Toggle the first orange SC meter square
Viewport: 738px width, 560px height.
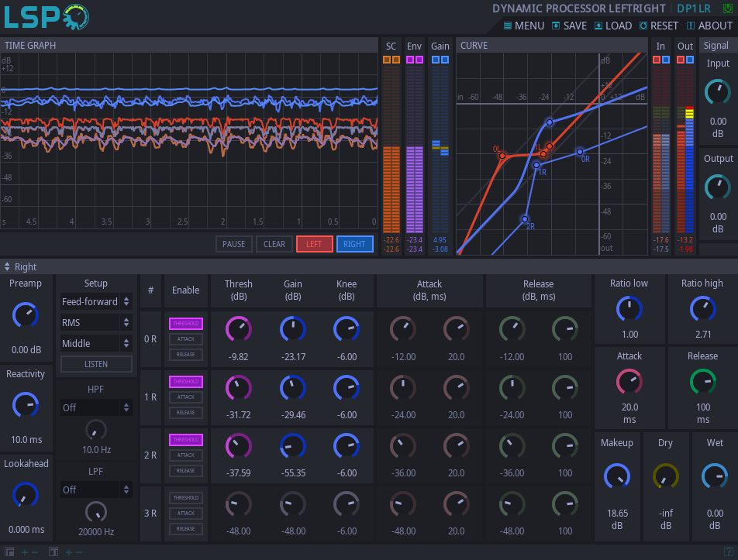pos(386,60)
